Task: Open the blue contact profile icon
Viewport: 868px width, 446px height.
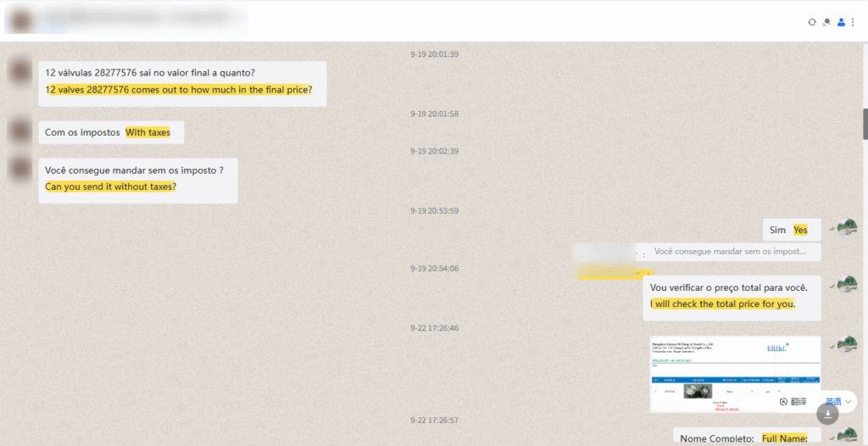Action: (841, 22)
